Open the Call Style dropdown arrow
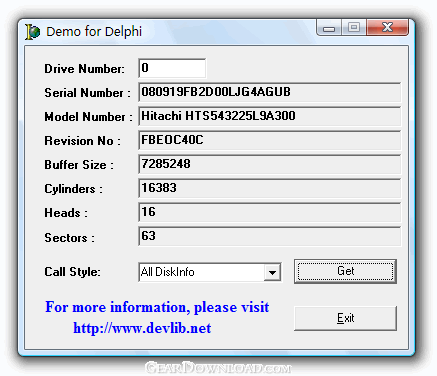437x376 pixels. point(272,272)
